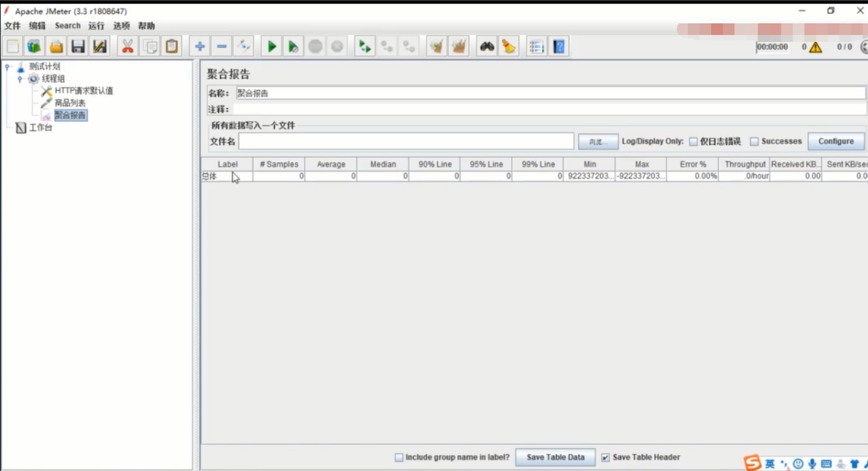This screenshot has height=471, width=868.
Task: Open the 编辑 menu
Action: pos(37,26)
